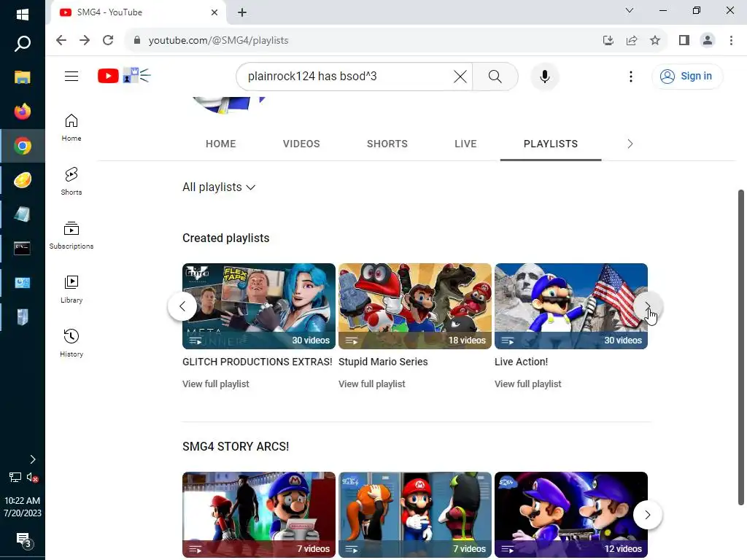Click the share this page icon
This screenshot has height=560, width=747.
pyautogui.click(x=632, y=40)
